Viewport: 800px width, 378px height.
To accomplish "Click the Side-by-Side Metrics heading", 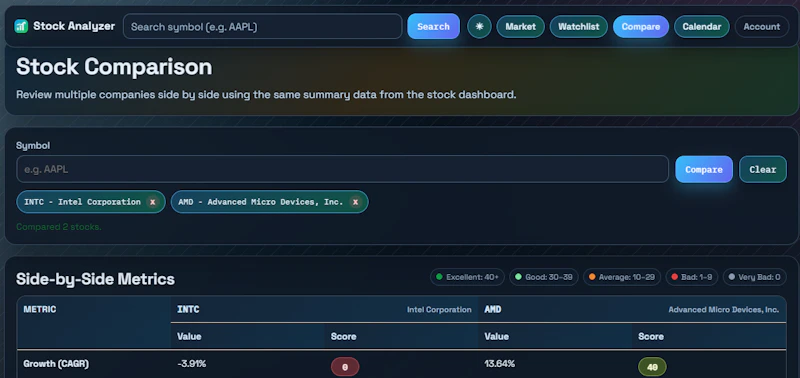I will point(95,279).
